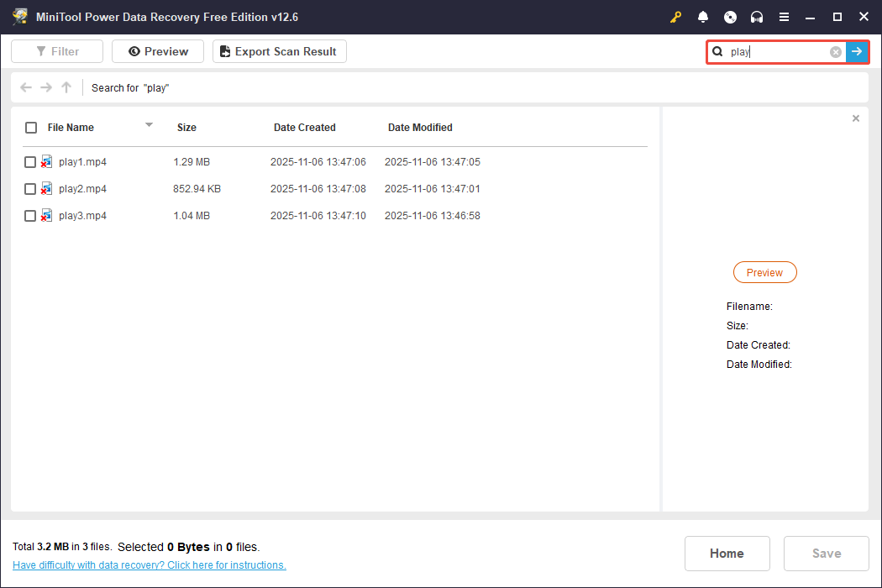Open the application hamburger menu
The width and height of the screenshot is (882, 588).
click(785, 17)
